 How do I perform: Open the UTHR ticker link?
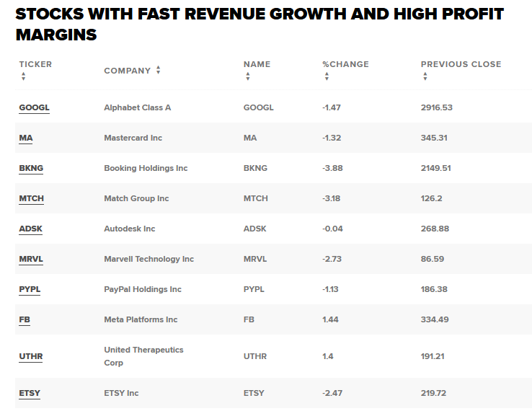[x=31, y=356]
